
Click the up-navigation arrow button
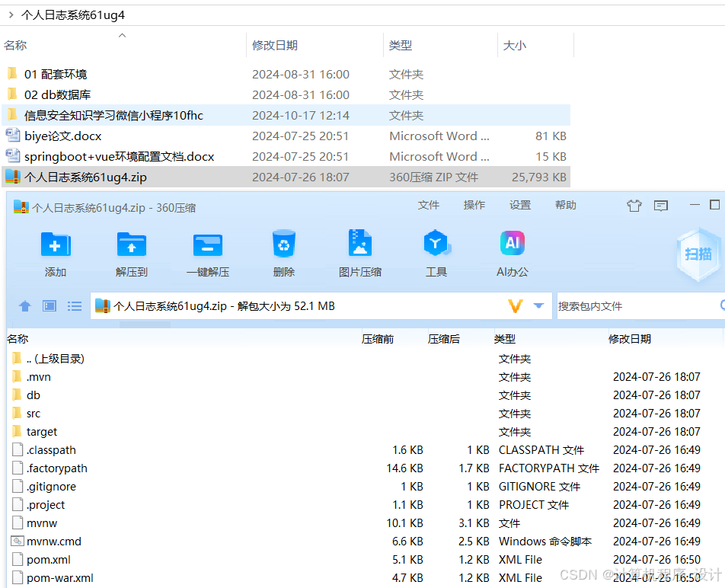tap(24, 305)
